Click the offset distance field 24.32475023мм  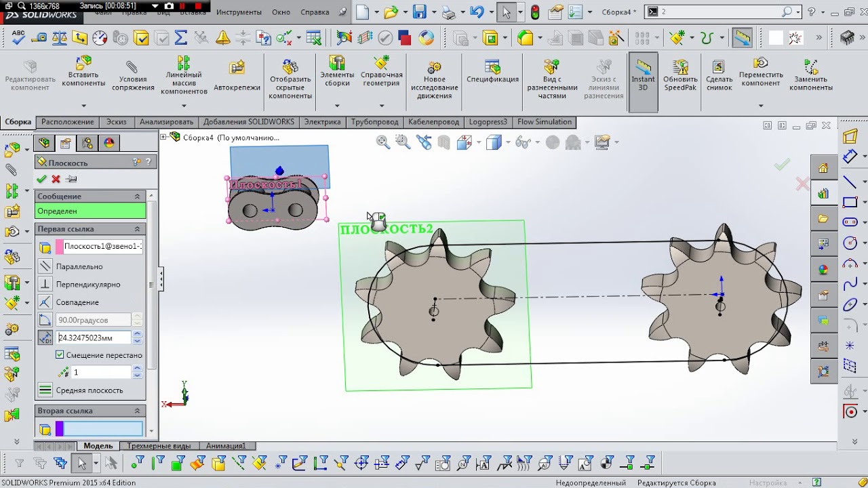pos(94,337)
